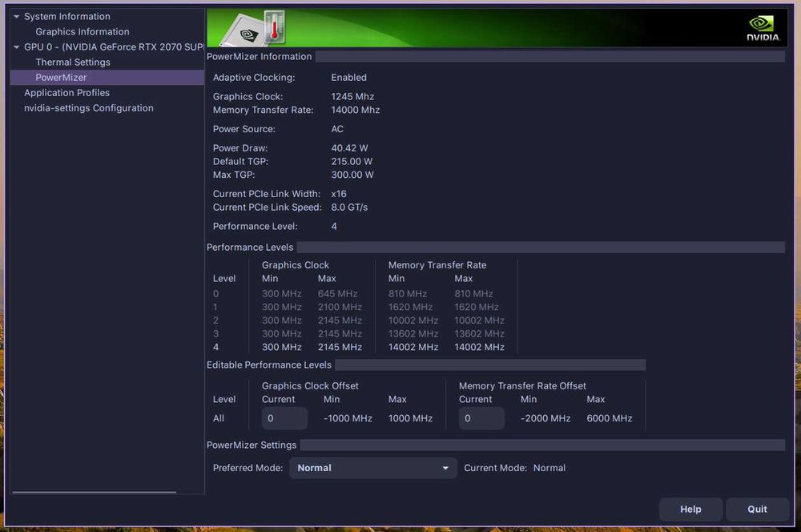
Task: Click the Power Source 'AC' value
Action: coord(337,129)
